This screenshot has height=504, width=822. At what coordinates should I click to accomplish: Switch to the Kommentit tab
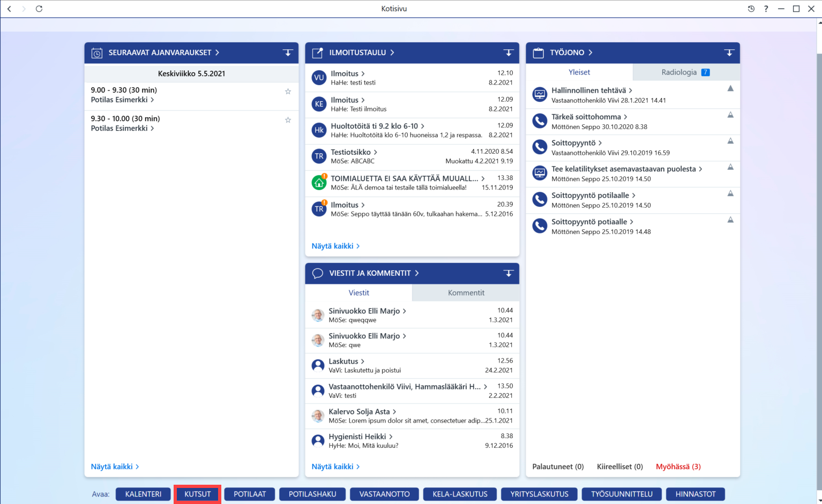point(466,293)
